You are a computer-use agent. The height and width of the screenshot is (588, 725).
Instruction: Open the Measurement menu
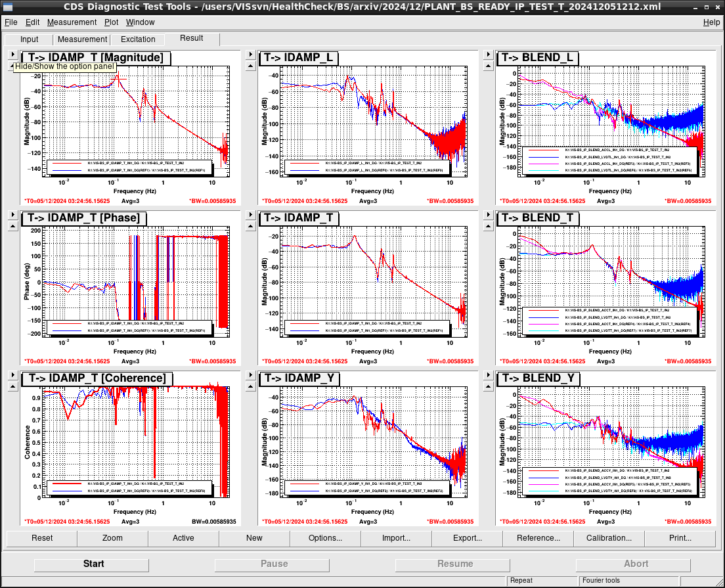72,22
